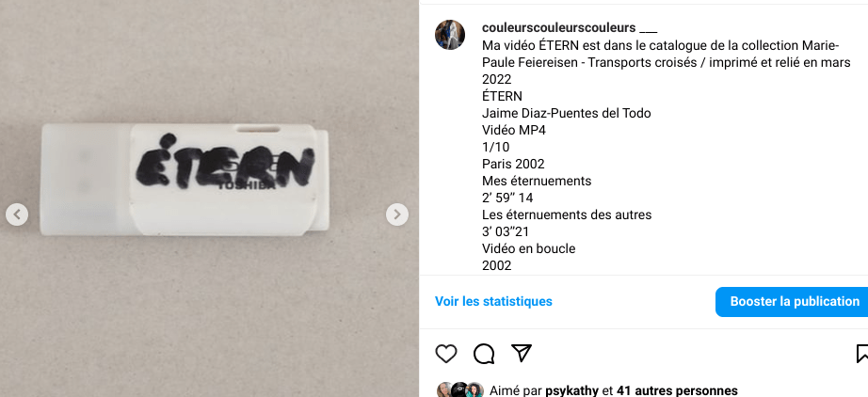Click the Paris 2002 caption line

513,165
